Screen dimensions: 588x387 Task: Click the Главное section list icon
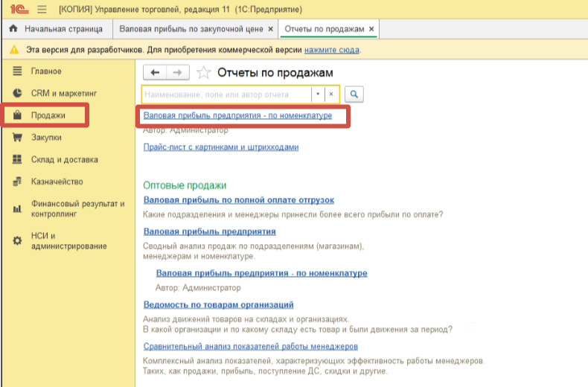(x=17, y=71)
